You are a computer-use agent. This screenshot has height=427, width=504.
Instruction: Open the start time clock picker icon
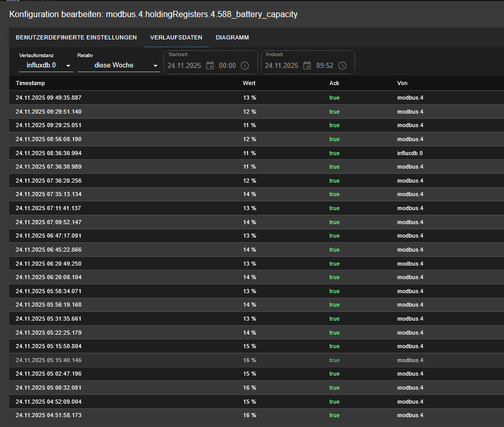coord(245,65)
